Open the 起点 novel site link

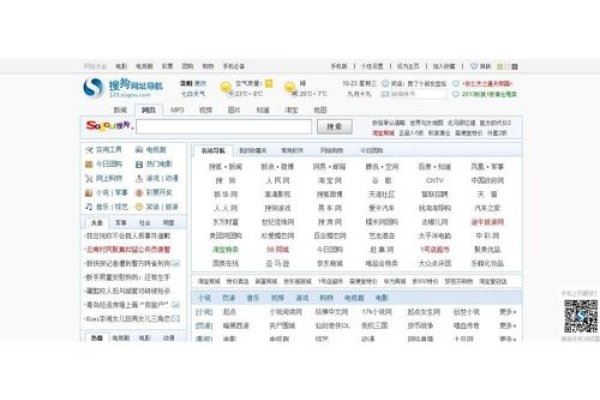coord(229,312)
